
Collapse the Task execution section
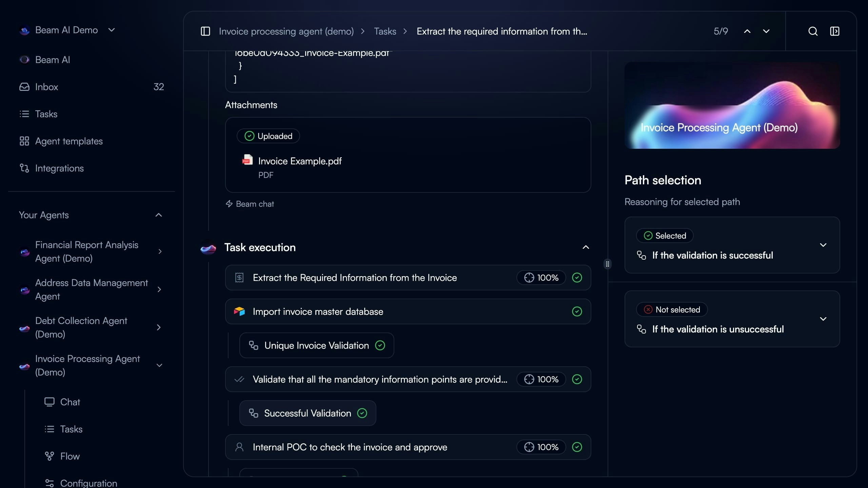586,247
